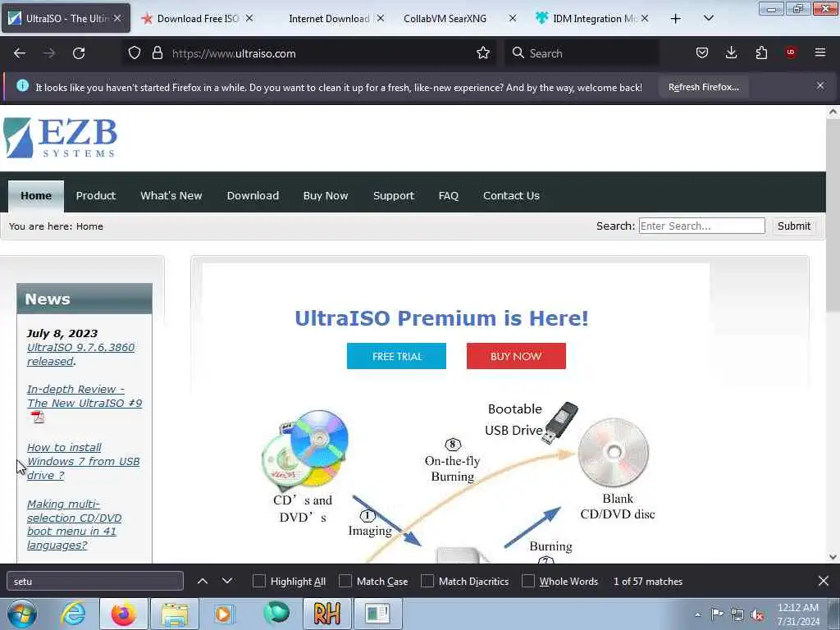Screen dimensions: 840x630
Task: Close the Download Free ISO tab
Action: 249,18
